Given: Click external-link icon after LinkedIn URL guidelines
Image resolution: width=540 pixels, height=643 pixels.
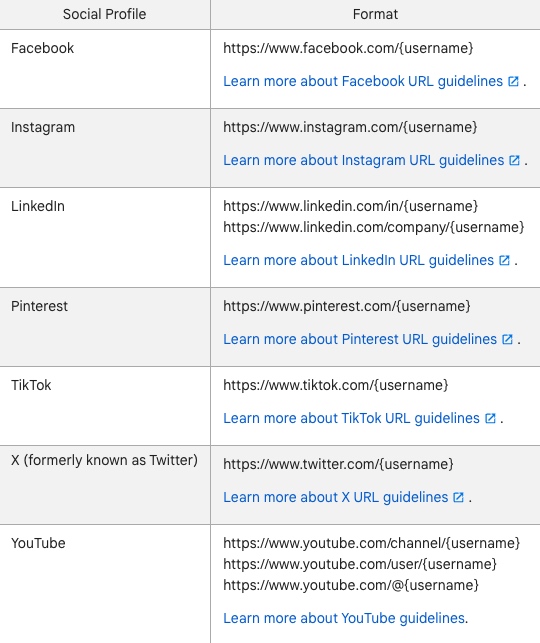Looking at the screenshot, I should click(x=504, y=260).
